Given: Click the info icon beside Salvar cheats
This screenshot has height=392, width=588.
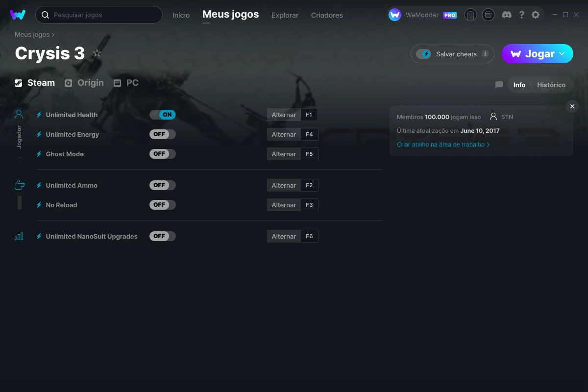Looking at the screenshot, I should click(x=485, y=54).
